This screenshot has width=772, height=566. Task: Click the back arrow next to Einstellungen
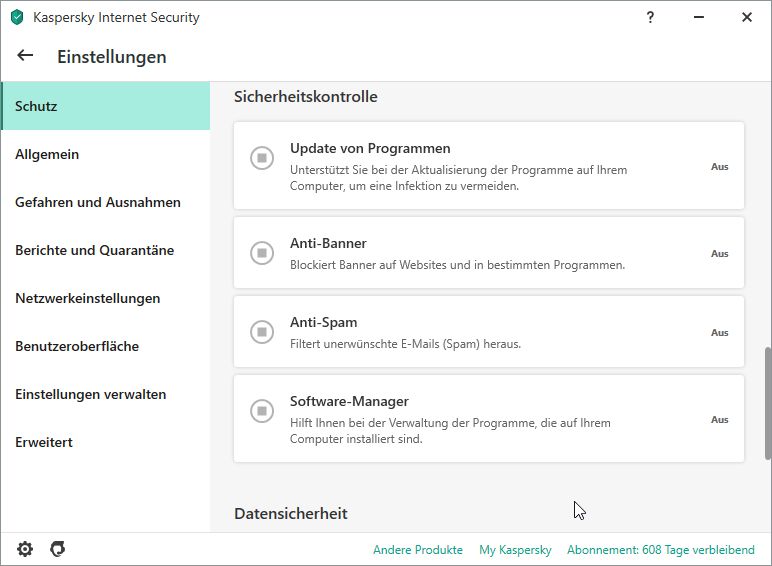coord(25,56)
